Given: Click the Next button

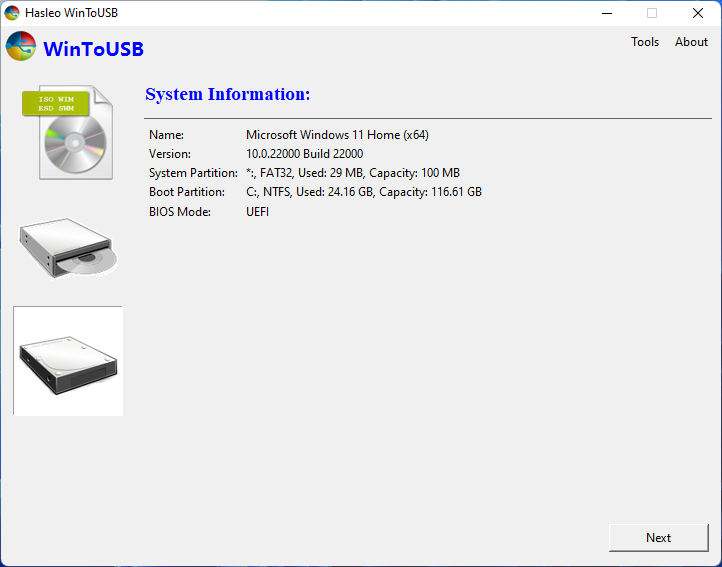Looking at the screenshot, I should click(x=658, y=538).
